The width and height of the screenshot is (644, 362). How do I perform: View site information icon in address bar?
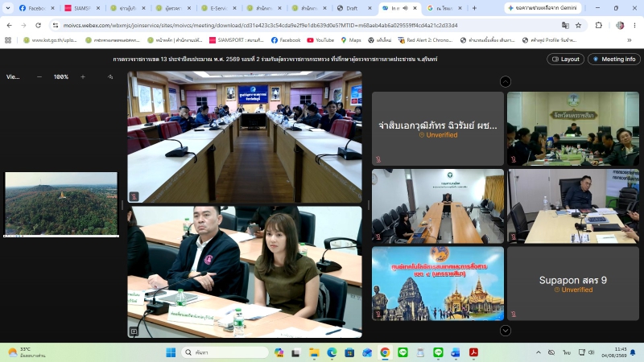pyautogui.click(x=55, y=26)
